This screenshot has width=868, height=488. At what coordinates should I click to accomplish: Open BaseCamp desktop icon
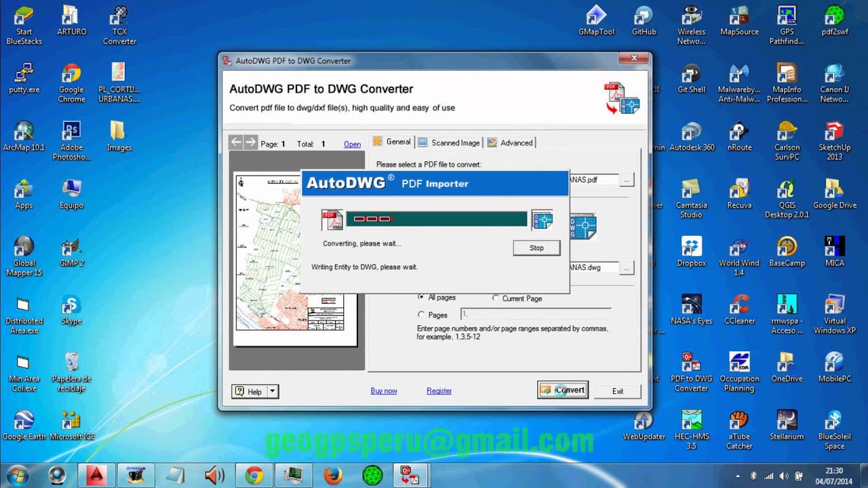click(x=787, y=252)
